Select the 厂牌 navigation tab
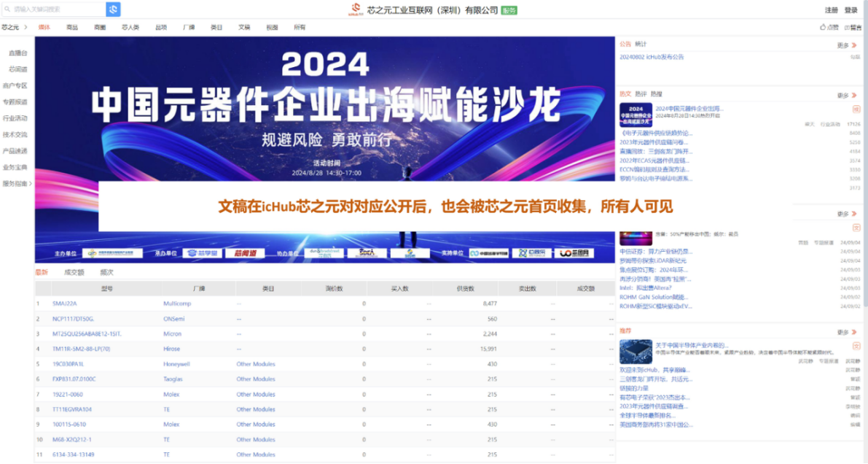 tap(189, 27)
